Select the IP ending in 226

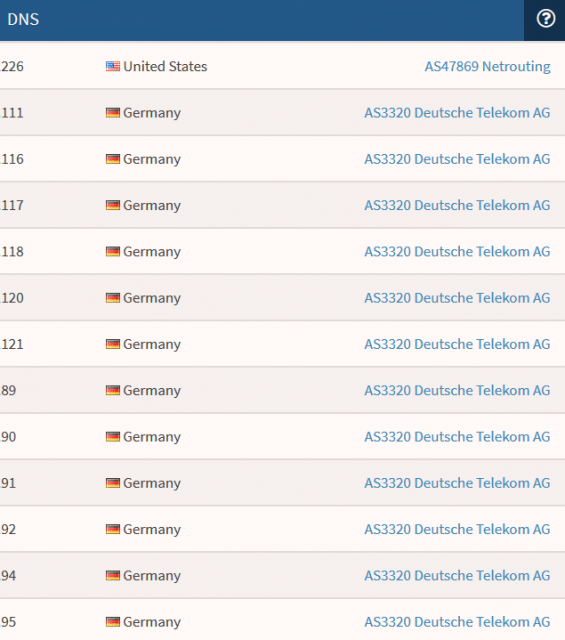click(x=12, y=66)
